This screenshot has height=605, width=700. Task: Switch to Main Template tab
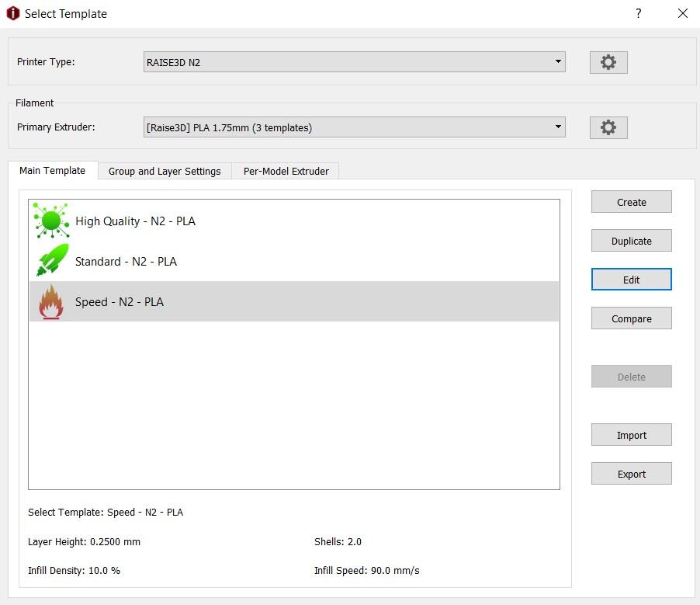53,171
